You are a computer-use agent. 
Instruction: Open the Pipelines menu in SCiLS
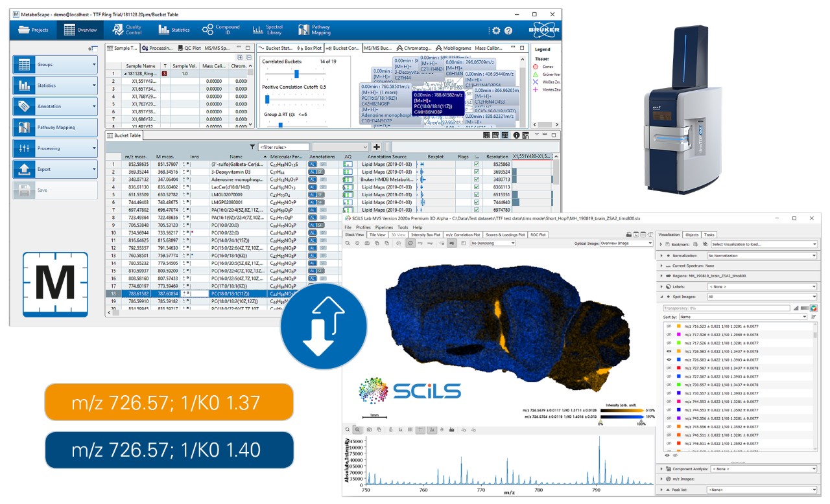pyautogui.click(x=385, y=227)
